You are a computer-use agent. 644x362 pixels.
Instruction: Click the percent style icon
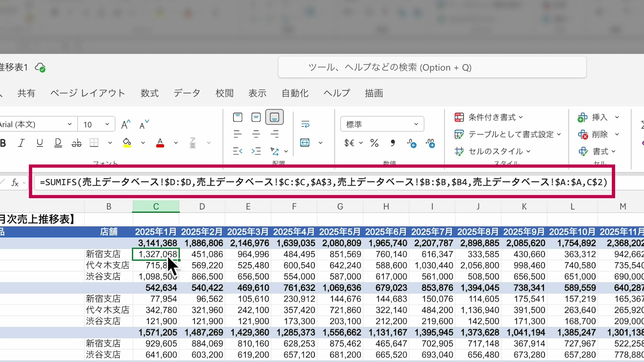pyautogui.click(x=374, y=143)
